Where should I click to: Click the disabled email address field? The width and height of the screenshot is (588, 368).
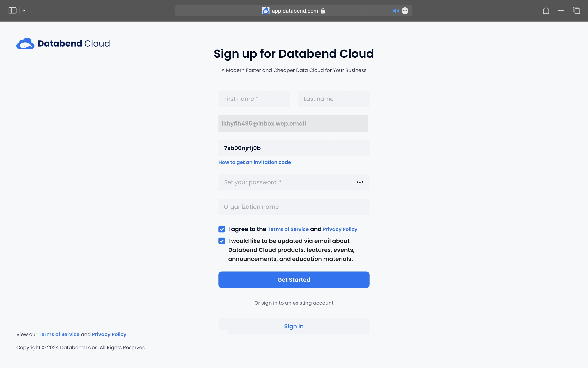click(x=293, y=123)
